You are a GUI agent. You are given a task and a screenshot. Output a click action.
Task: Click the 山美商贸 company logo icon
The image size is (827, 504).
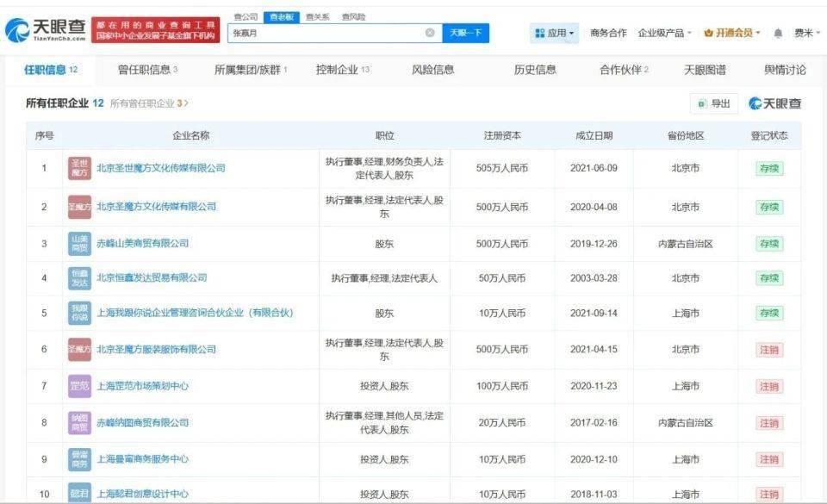[x=79, y=244]
